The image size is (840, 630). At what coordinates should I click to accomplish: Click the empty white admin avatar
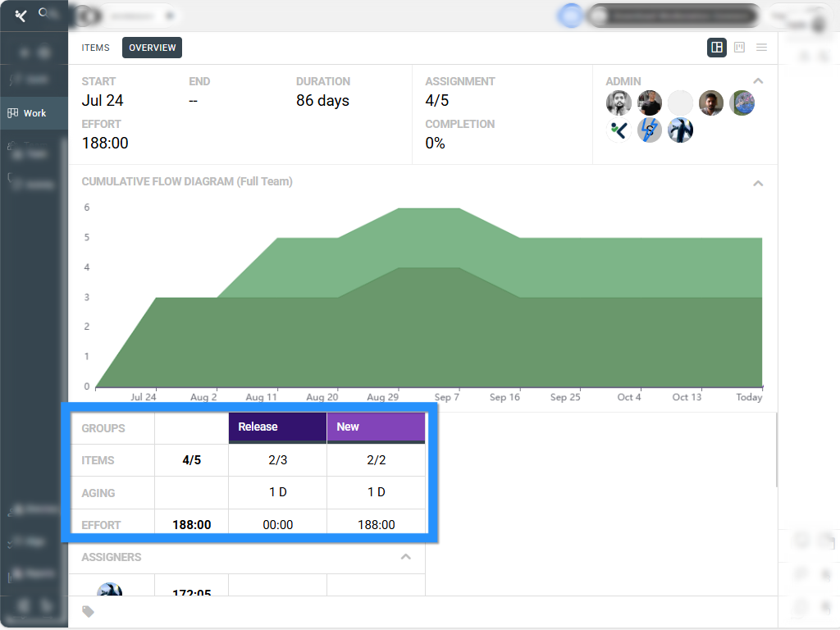coord(680,103)
